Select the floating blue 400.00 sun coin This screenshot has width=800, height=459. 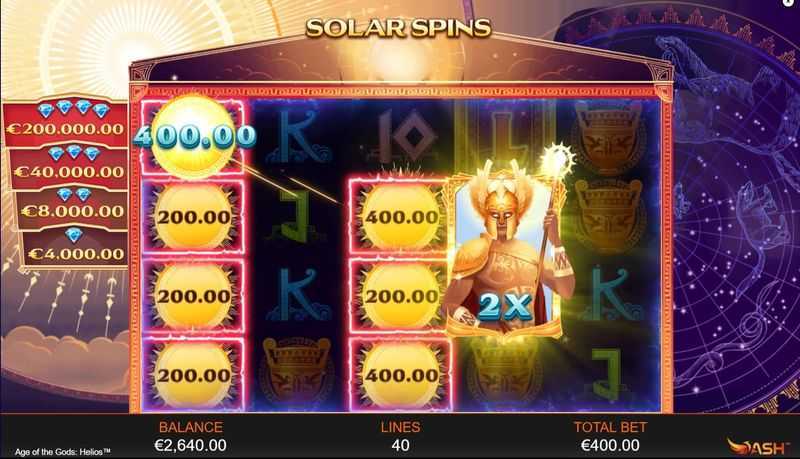[194, 136]
